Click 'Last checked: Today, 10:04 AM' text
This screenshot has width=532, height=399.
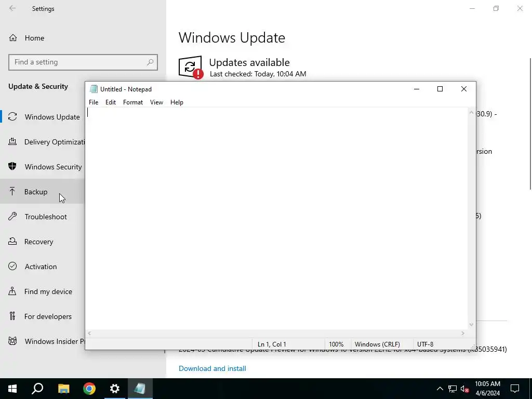(x=258, y=74)
